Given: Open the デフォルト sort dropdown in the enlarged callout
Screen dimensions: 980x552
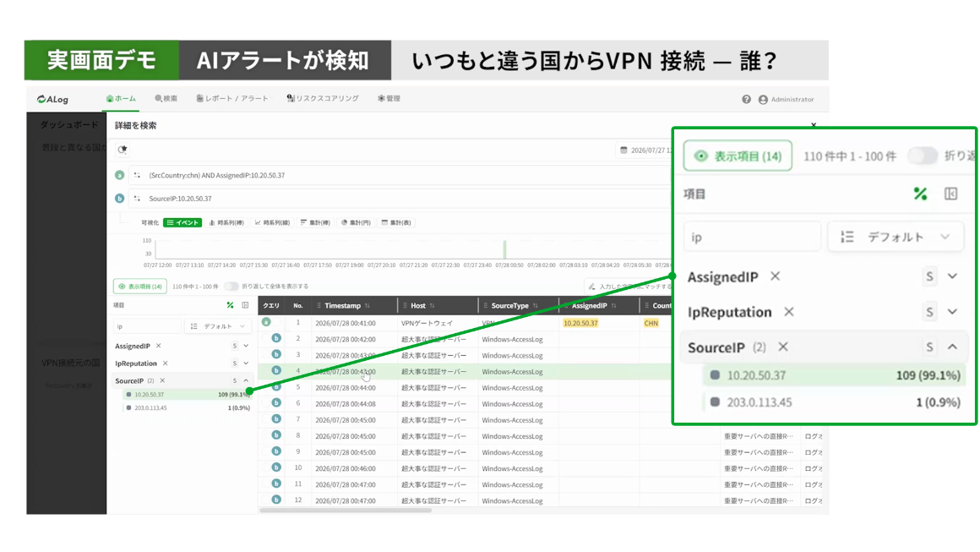Looking at the screenshot, I should (x=896, y=237).
